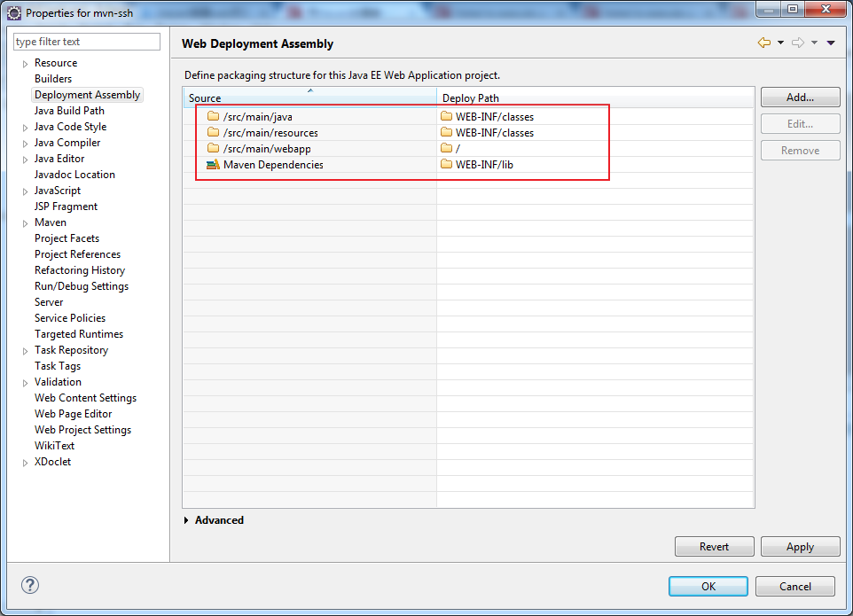Open Project References page

(77, 253)
